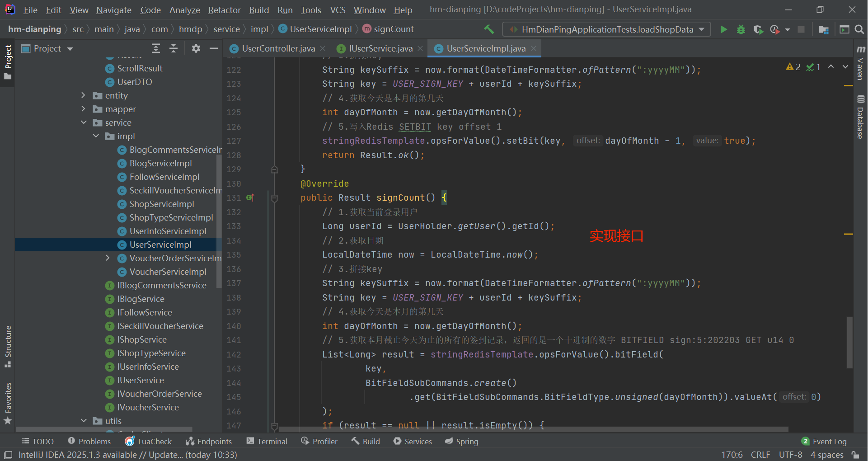
Task: Toggle tool window bars icon
Action: (8, 455)
